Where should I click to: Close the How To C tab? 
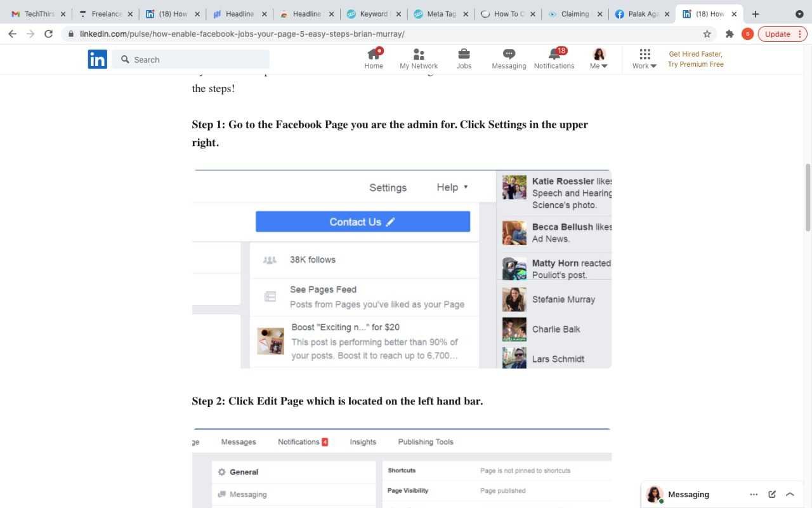pyautogui.click(x=533, y=14)
